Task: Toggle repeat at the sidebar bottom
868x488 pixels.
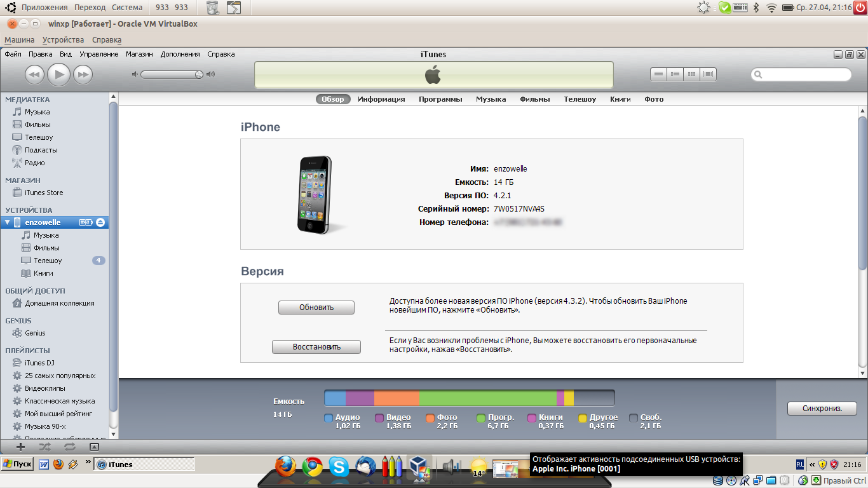Action: tap(69, 447)
